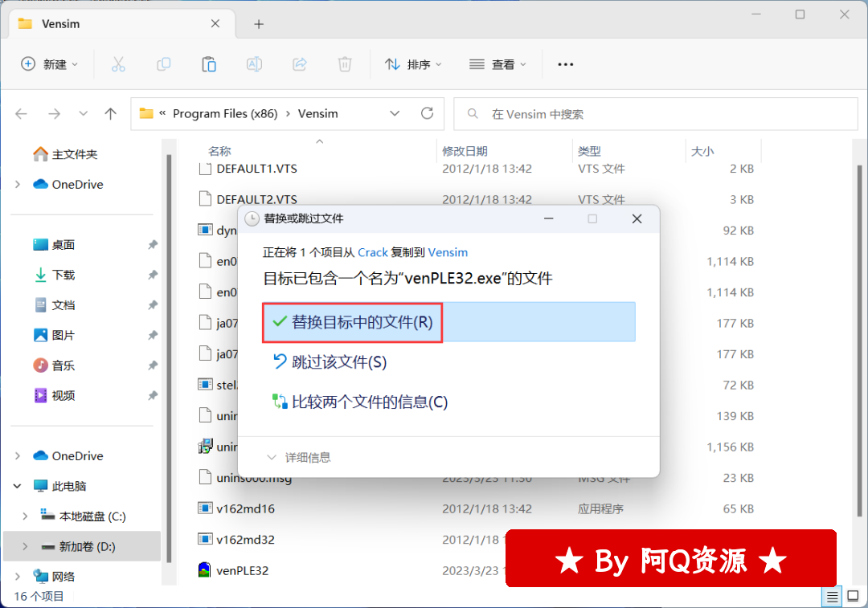This screenshot has height=608, width=868.
Task: Open the New (新建) dropdown menu
Action: (49, 65)
